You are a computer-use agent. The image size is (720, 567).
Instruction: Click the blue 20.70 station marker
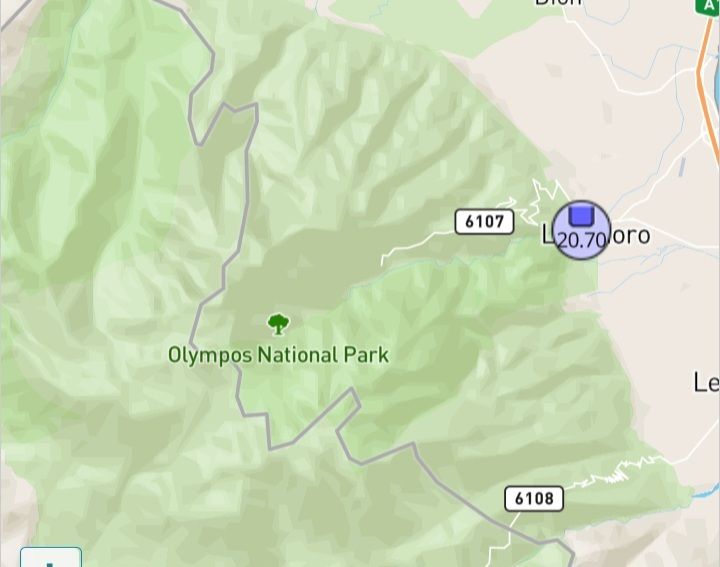pyautogui.click(x=581, y=230)
